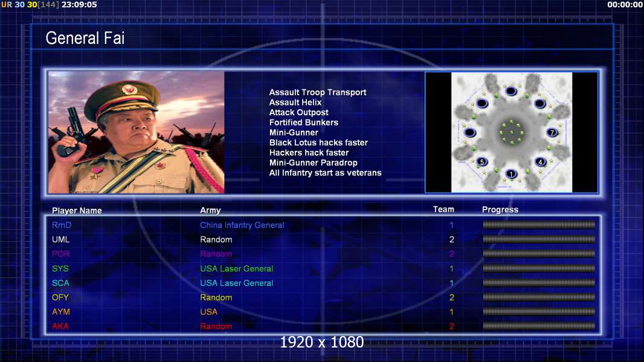This screenshot has height=362, width=644.
Task: Click Hackers hack faster line
Action: (309, 153)
